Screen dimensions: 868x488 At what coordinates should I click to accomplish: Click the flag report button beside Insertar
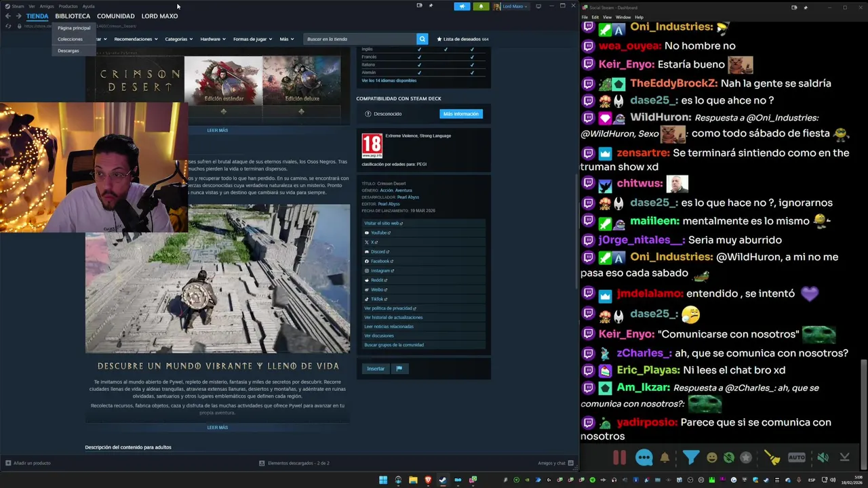pos(399,369)
